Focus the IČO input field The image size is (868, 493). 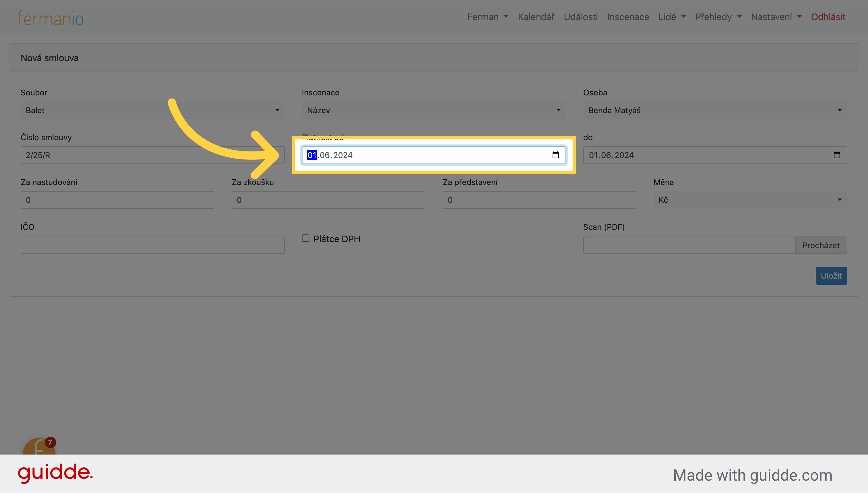click(x=152, y=245)
